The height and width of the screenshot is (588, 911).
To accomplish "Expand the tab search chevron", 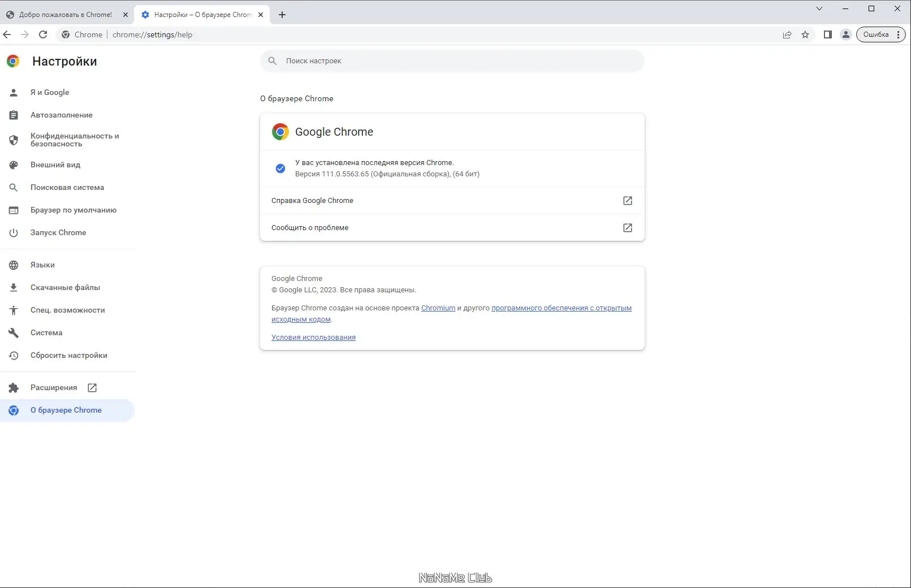I will pos(819,8).
